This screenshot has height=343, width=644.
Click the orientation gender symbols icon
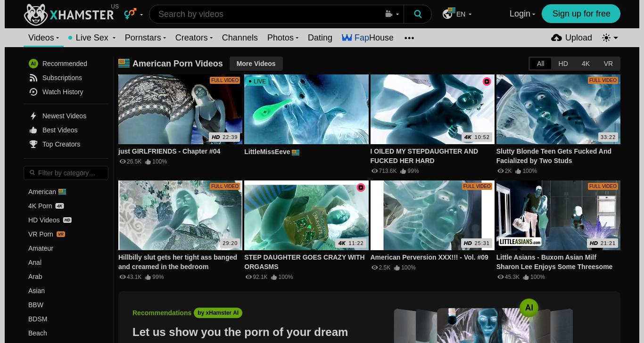[x=130, y=14]
